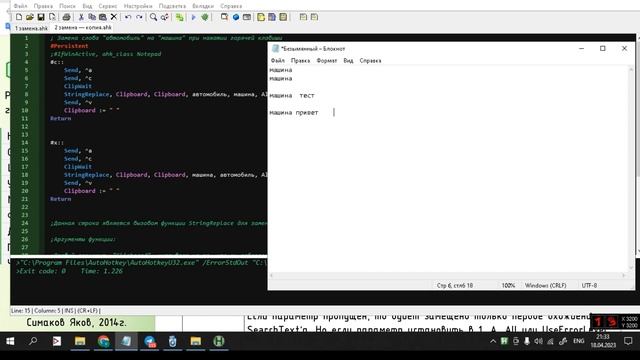Viewport: 640px width, 360px height.
Task: Open Notepad Правка menu
Action: click(x=300, y=60)
